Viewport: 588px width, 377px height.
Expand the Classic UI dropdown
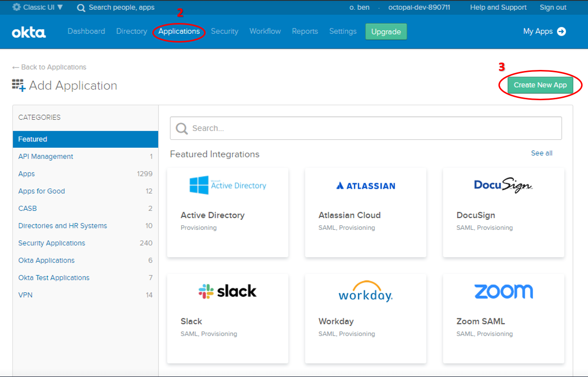point(38,7)
